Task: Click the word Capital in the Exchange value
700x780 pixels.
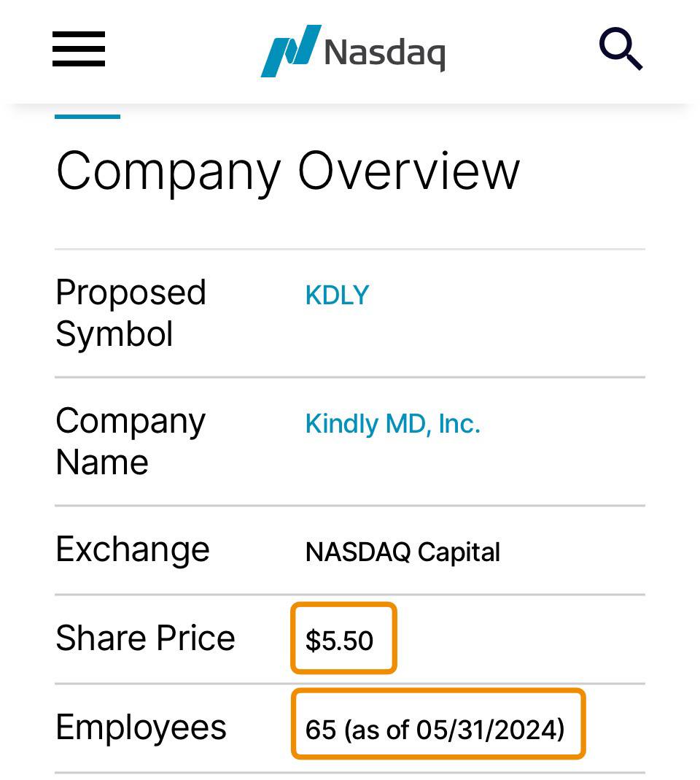Action: pyautogui.click(x=458, y=552)
